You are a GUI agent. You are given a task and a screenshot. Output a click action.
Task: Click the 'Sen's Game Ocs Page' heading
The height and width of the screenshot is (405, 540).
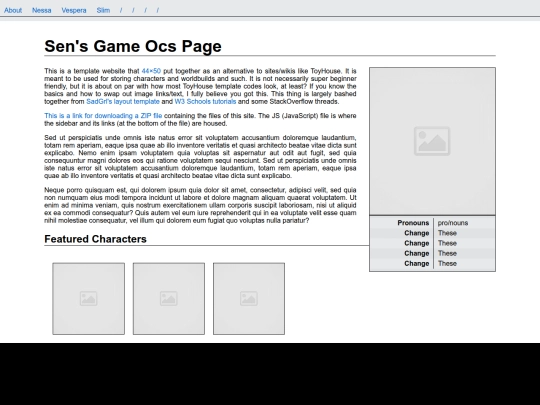[133, 46]
